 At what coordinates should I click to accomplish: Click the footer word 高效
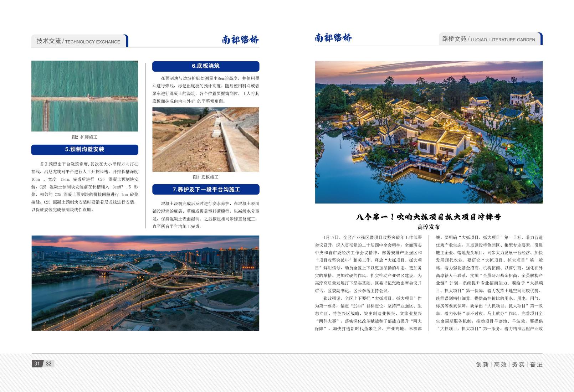coord(500,365)
